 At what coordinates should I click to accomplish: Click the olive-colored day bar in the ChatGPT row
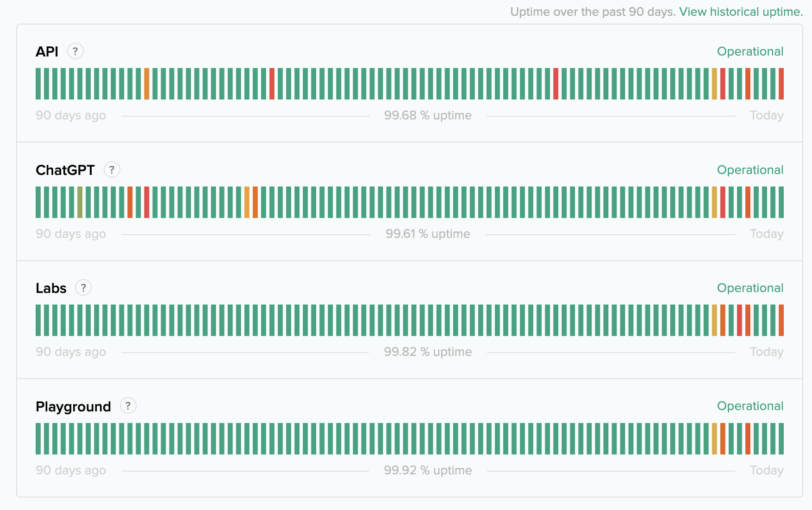(80, 202)
